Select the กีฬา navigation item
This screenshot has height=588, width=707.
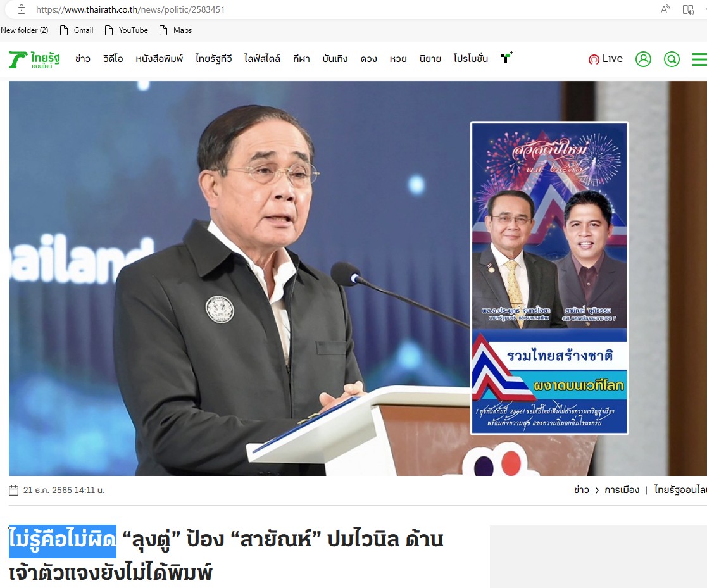coord(301,59)
